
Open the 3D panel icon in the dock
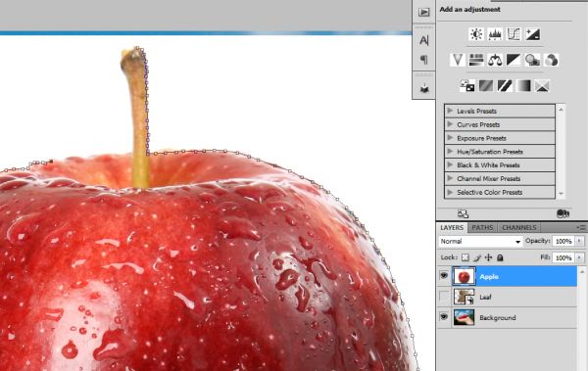424,88
